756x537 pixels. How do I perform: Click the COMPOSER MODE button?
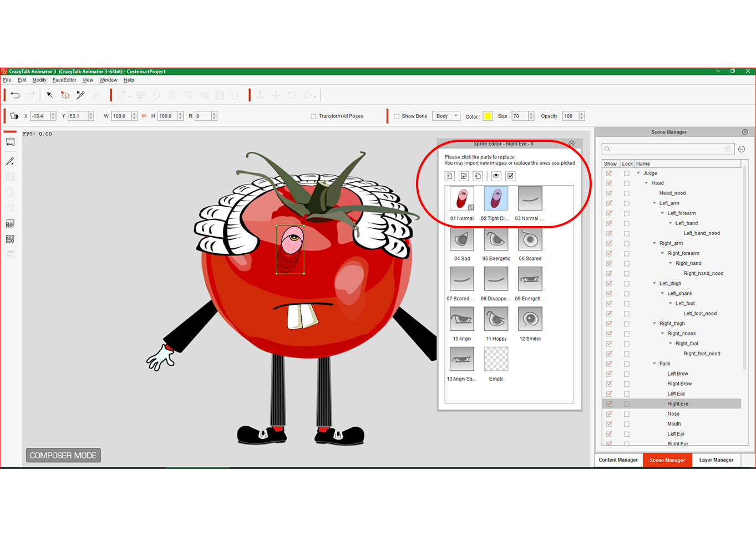click(63, 456)
